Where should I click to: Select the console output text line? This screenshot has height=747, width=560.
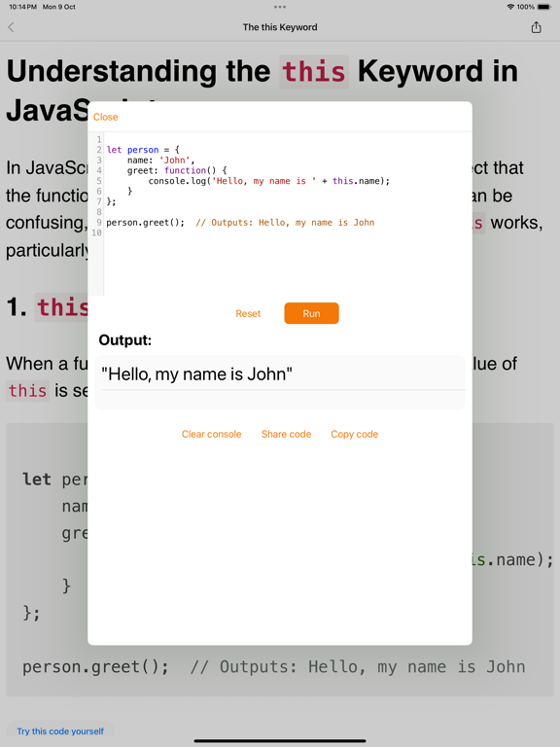click(x=196, y=373)
